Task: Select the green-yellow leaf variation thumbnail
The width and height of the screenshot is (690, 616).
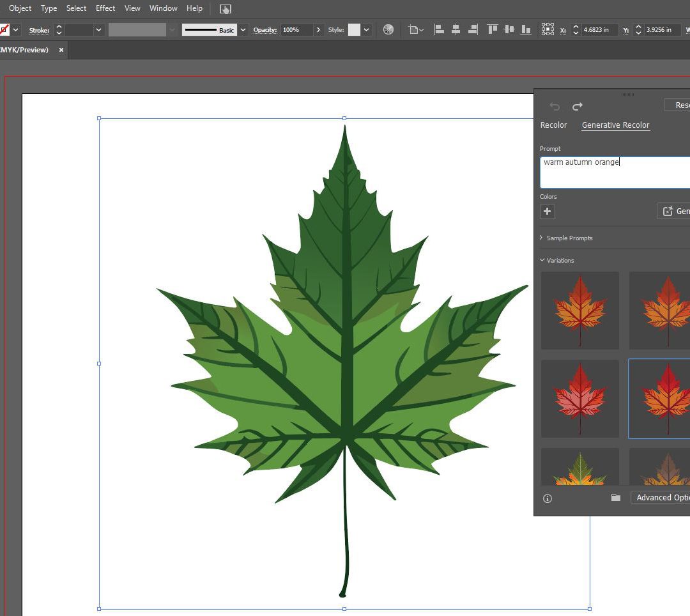Action: click(x=580, y=467)
